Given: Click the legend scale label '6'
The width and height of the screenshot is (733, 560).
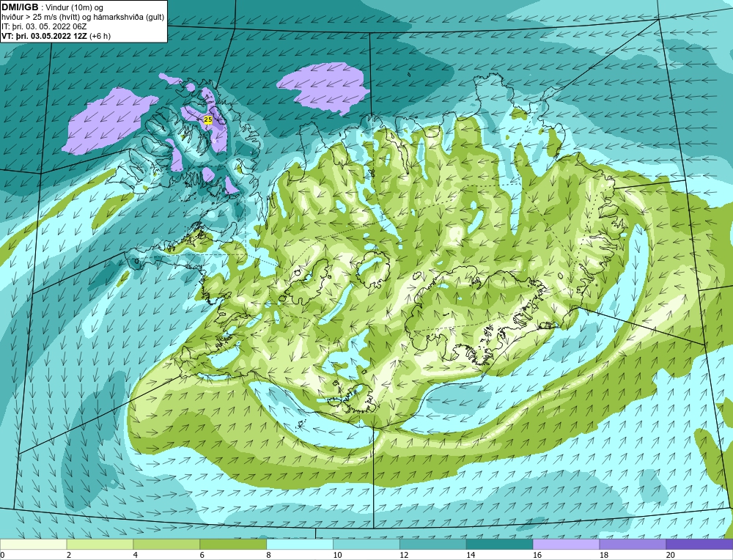Looking at the screenshot, I should 202,555.
